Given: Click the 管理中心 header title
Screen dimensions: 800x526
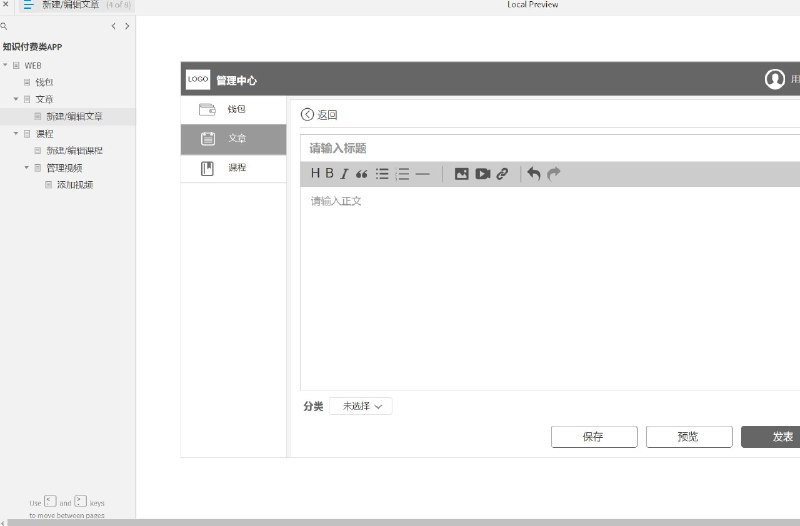Looking at the screenshot, I should click(236, 81).
